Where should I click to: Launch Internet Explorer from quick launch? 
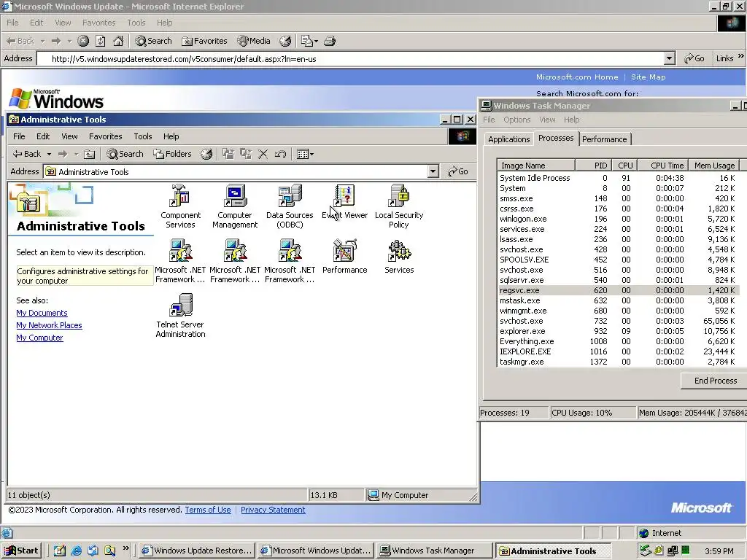76,551
